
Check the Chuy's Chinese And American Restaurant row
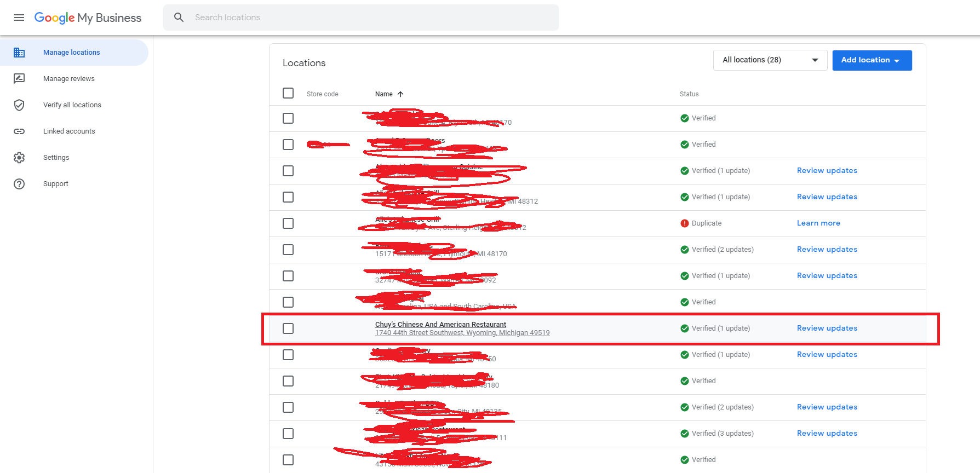288,328
